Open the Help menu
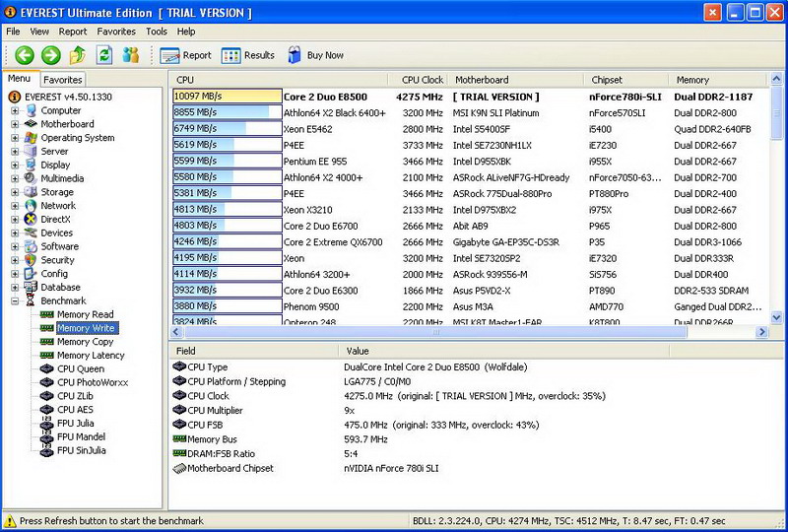The width and height of the screenshot is (788, 532). pyautogui.click(x=186, y=32)
